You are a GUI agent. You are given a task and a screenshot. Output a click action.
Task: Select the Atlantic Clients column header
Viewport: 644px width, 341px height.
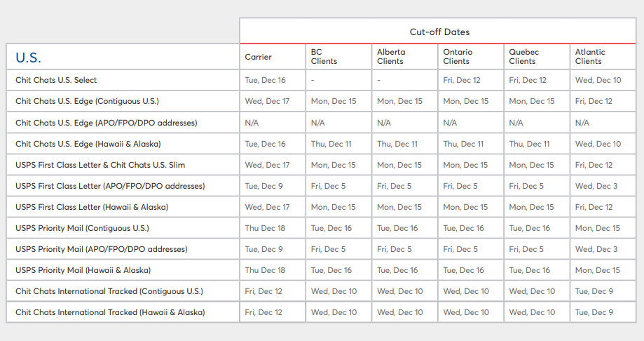[x=590, y=57]
